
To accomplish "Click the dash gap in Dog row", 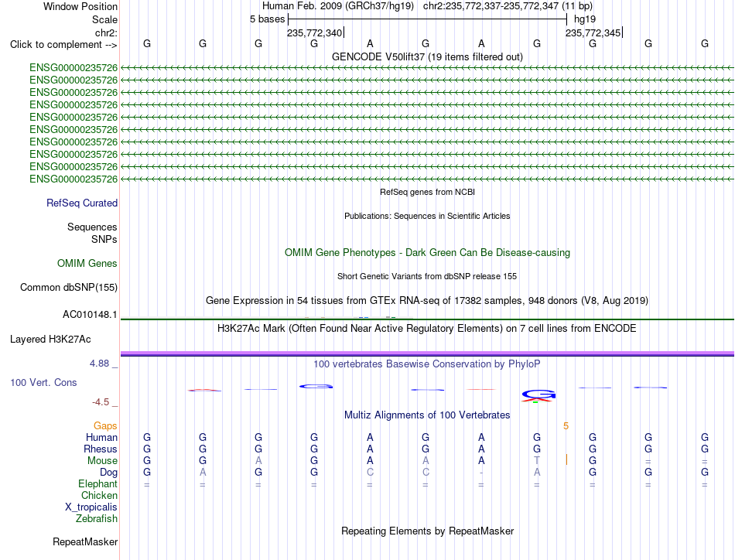I will pyautogui.click(x=481, y=473).
